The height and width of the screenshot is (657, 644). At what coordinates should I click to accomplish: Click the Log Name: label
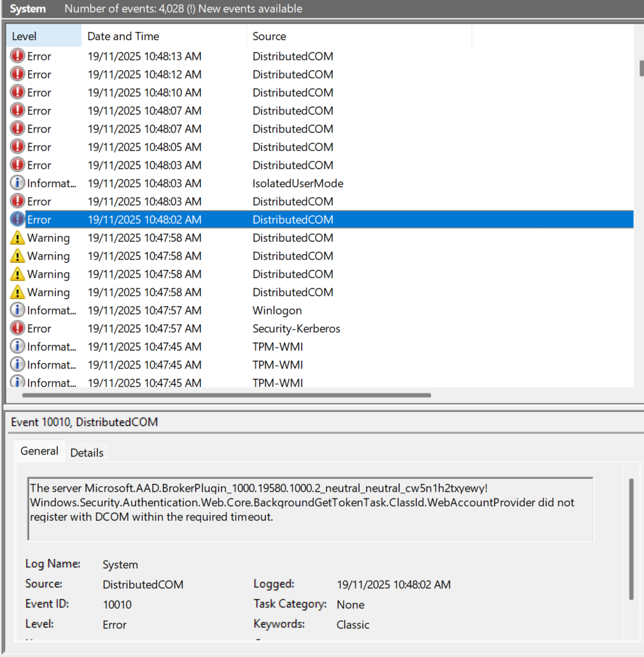pos(53,563)
